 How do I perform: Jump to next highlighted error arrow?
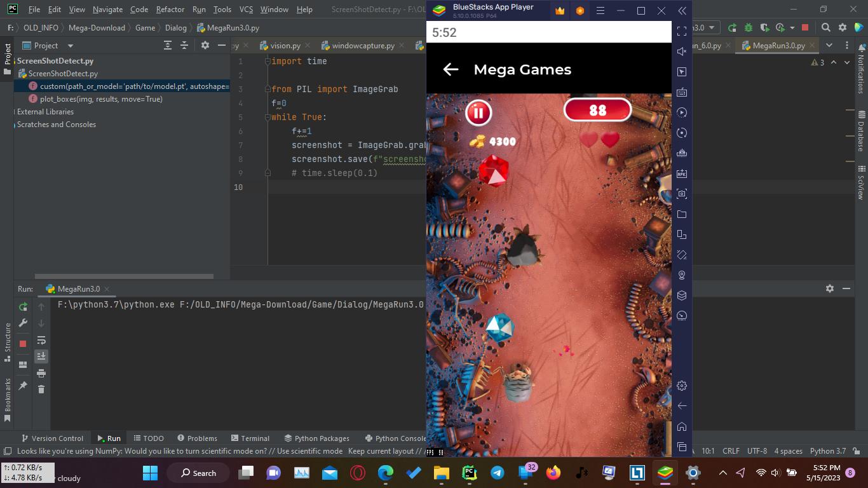[x=846, y=62]
